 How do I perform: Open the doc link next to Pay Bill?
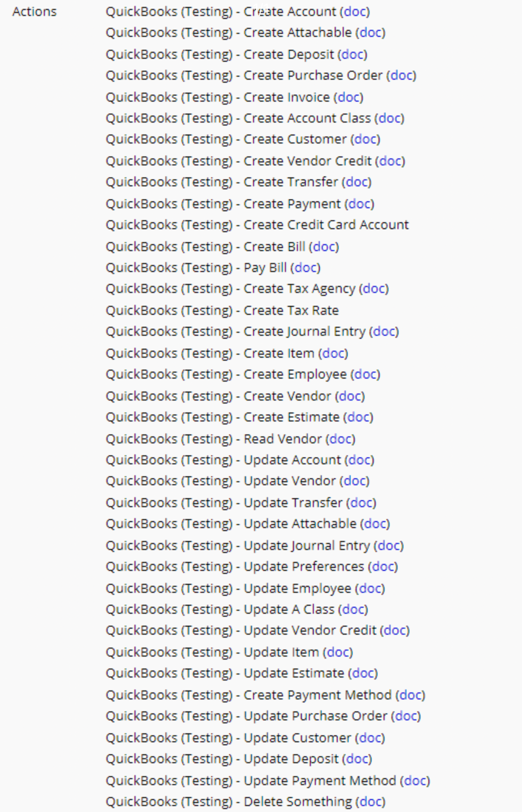coord(306,268)
